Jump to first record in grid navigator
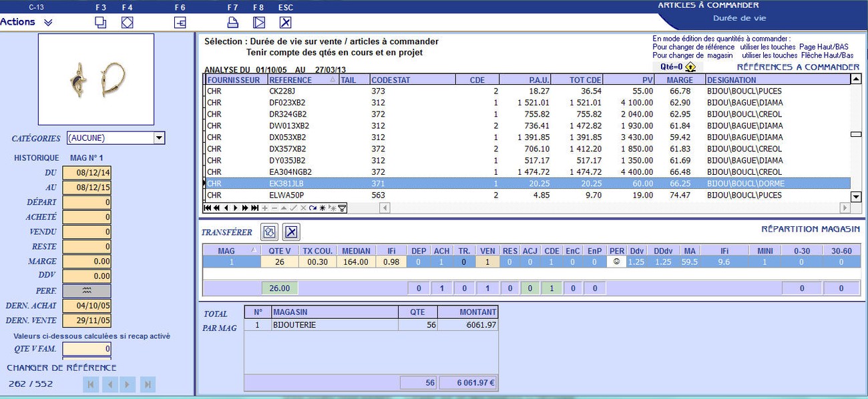This screenshot has height=399, width=868. [207, 208]
